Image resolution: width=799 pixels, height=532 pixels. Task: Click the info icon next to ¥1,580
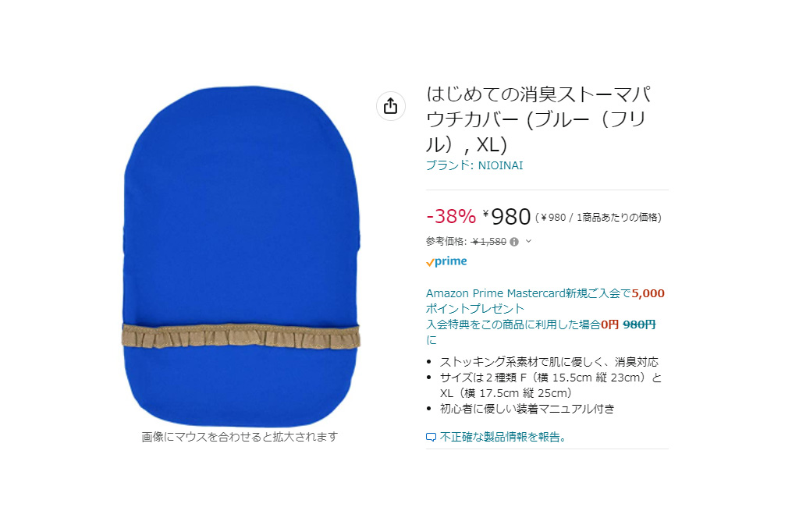(x=514, y=242)
